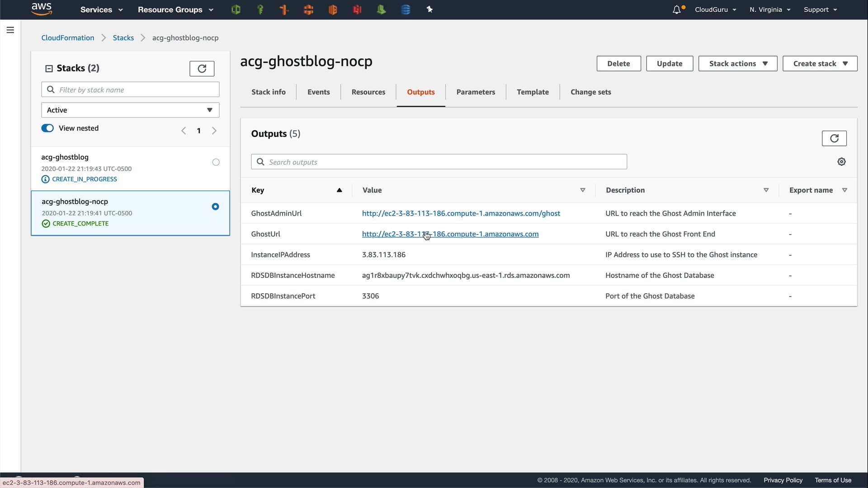Toggle the View nested switch

point(47,128)
